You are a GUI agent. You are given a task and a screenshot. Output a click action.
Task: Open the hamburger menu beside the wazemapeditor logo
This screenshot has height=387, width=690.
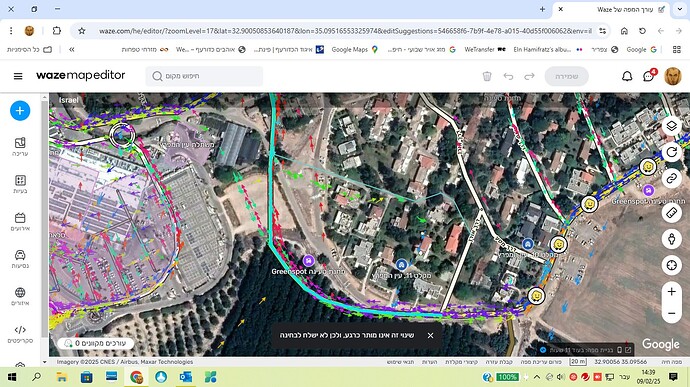click(x=18, y=76)
